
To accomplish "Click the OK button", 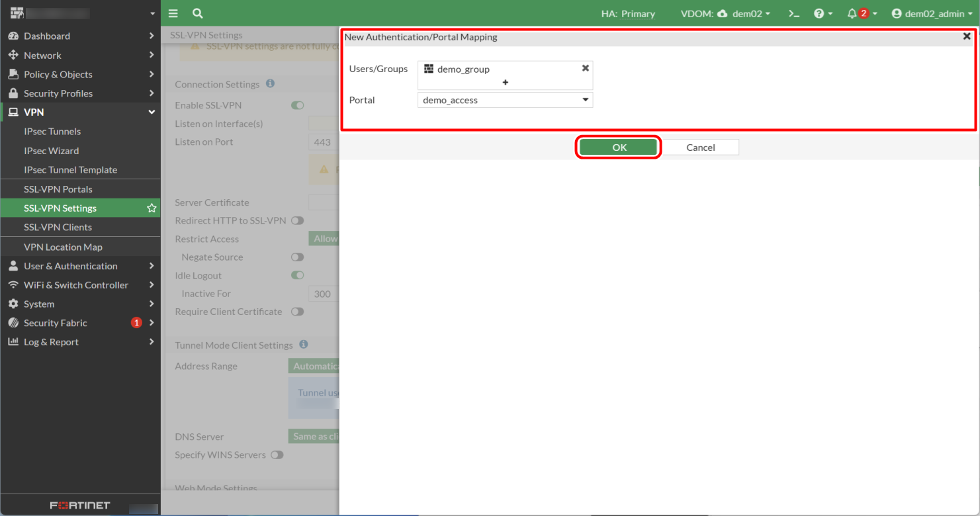I will coord(619,148).
